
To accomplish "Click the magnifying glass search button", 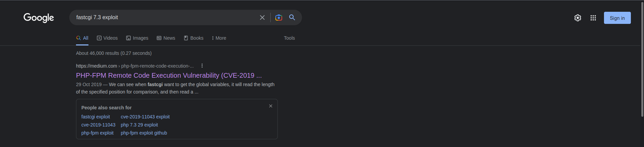I will [292, 17].
